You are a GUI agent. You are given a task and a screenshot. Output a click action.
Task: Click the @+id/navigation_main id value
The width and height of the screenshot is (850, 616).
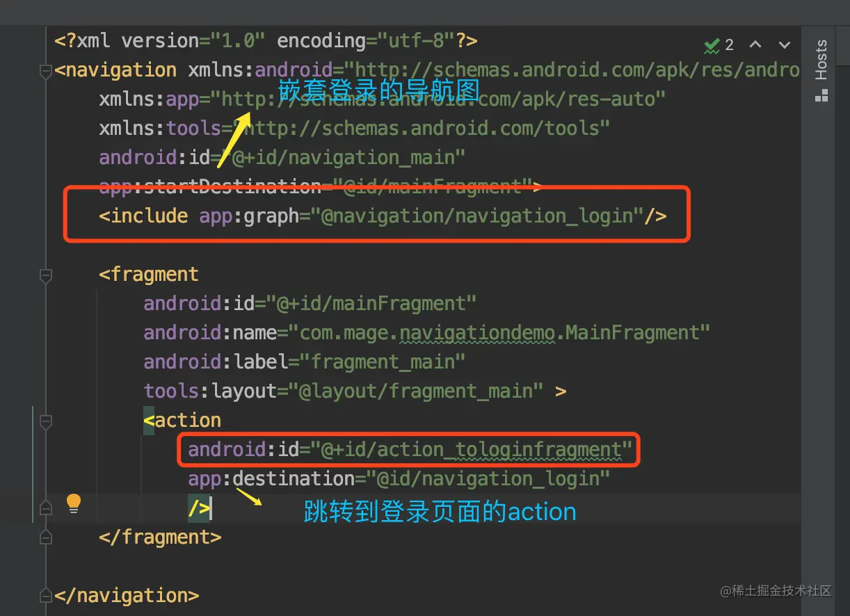coord(343,158)
